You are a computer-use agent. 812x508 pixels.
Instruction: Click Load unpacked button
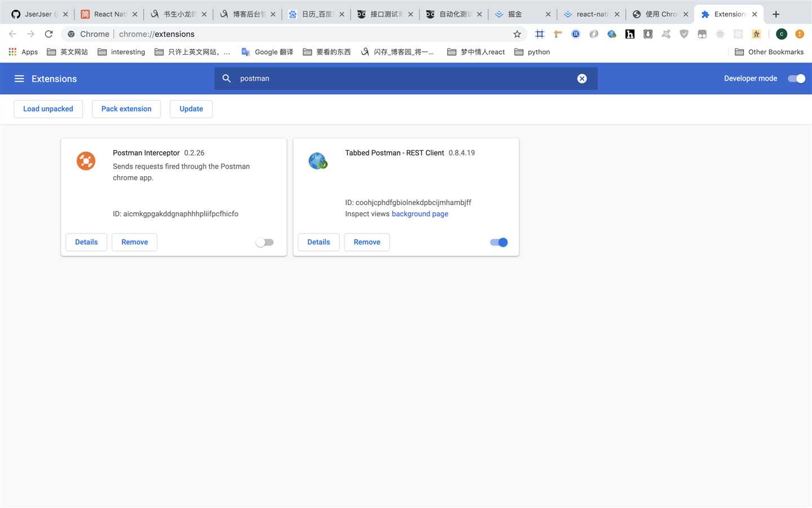pyautogui.click(x=48, y=109)
